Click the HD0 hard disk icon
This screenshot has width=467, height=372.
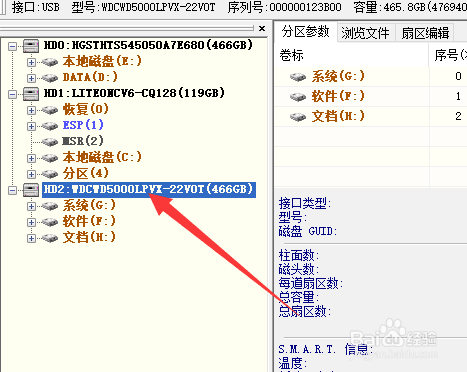pyautogui.click(x=31, y=46)
